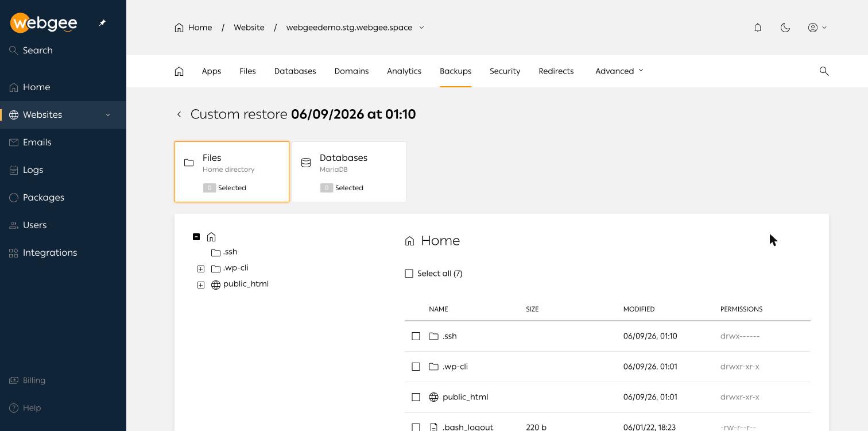Select the home root icon in the tree
The height and width of the screenshot is (431, 868).
click(x=211, y=237)
